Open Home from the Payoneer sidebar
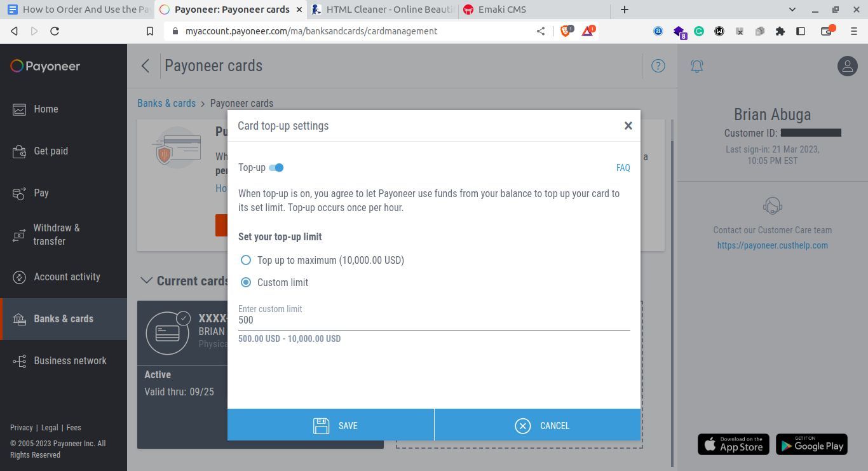 (46, 109)
